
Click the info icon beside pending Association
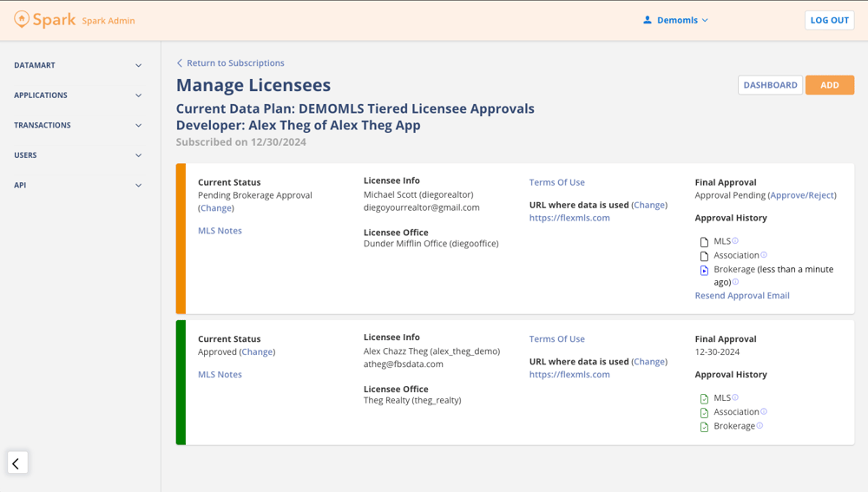764,255
